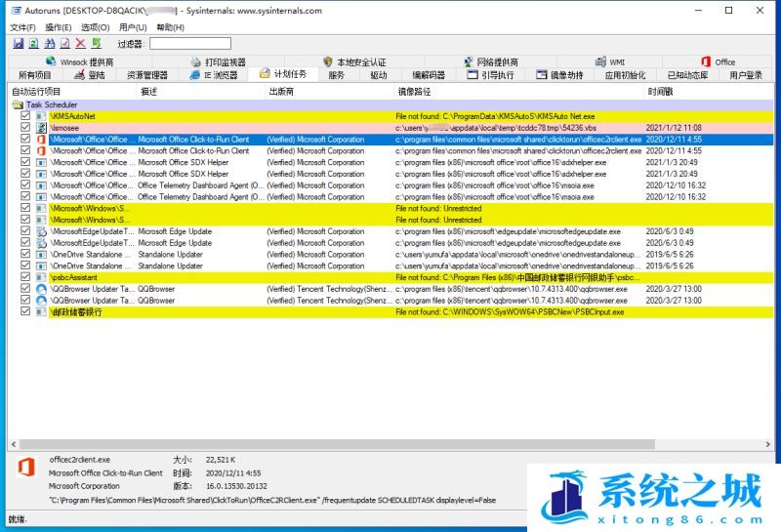Image resolution: width=781 pixels, height=532 pixels.
Task: Switch to the 编解码器 tab
Action: pyautogui.click(x=429, y=75)
